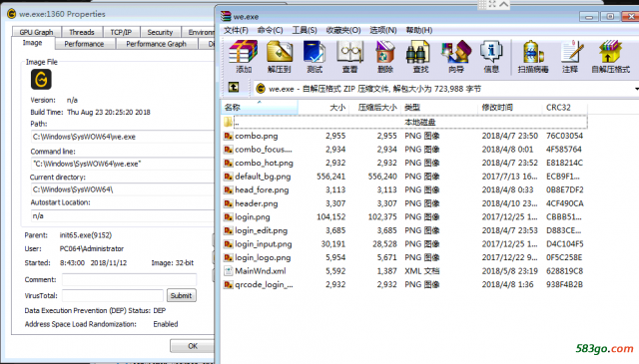Switch to the TCP/IP tab

click(121, 32)
